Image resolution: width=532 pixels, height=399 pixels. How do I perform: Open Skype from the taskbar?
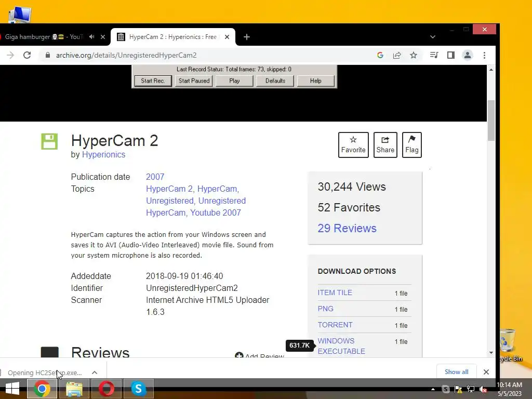[x=138, y=389]
